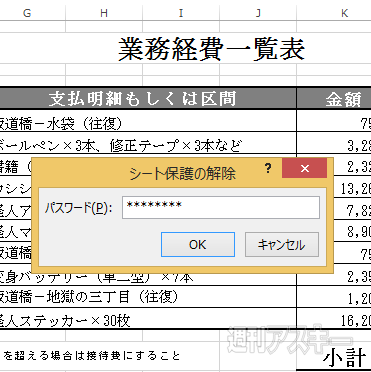Select the amount cell starting 8,90
This screenshot has height=372, width=371.
pyautogui.click(x=353, y=231)
